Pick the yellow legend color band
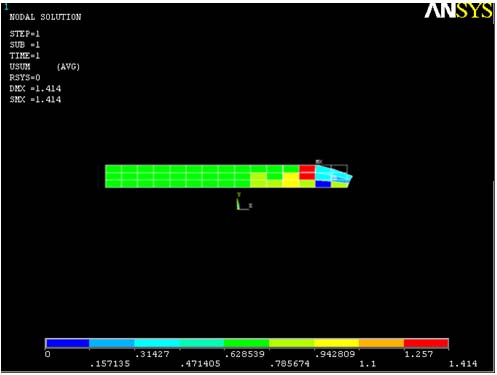The image size is (497, 375). pyautogui.click(x=336, y=343)
